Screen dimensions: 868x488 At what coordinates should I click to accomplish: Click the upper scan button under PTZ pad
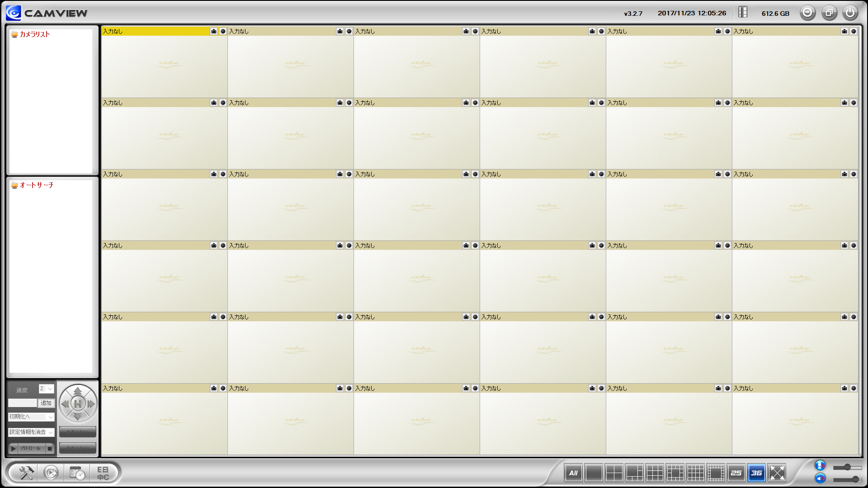pyautogui.click(x=78, y=432)
